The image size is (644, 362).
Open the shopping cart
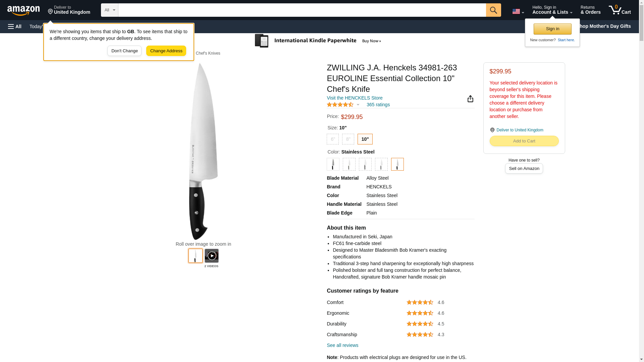click(620, 10)
